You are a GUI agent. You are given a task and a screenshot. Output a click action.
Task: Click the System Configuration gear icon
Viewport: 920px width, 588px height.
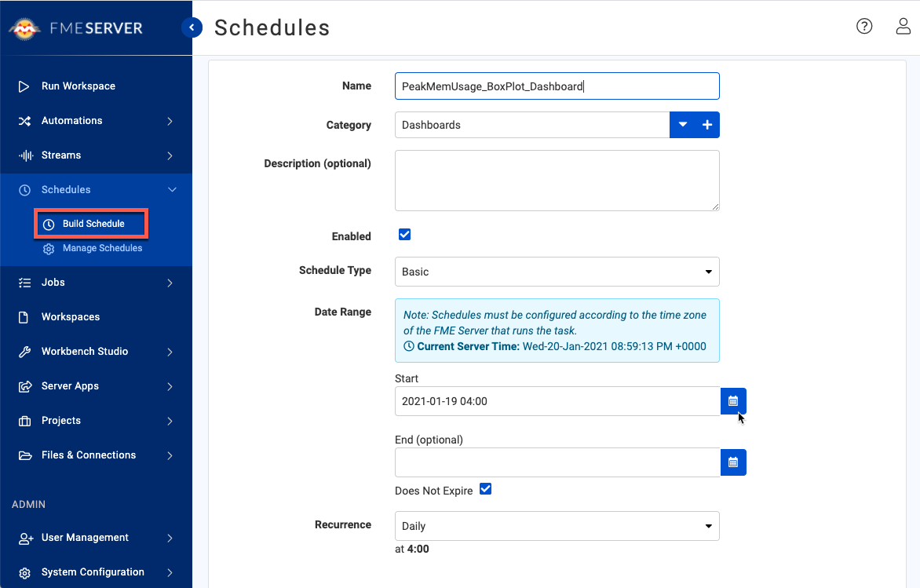point(24,573)
